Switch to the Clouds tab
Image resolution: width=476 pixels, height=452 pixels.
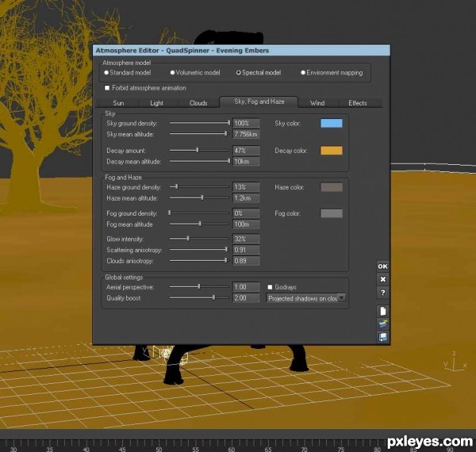coord(198,103)
